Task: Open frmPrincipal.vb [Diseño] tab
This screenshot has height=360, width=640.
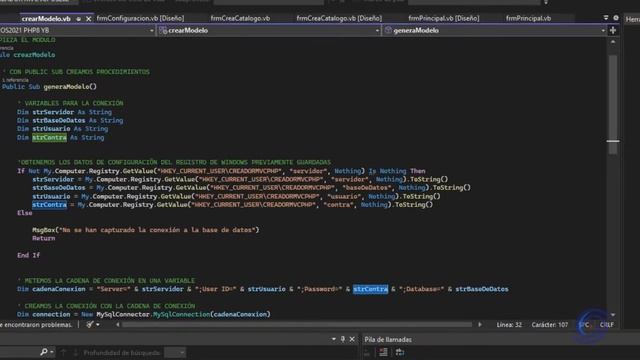Action: point(444,18)
